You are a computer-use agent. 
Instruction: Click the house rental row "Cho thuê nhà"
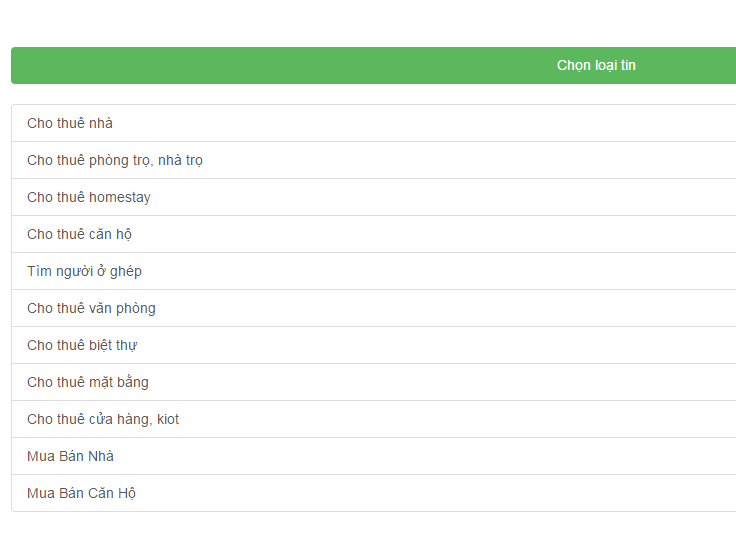[x=70, y=123]
